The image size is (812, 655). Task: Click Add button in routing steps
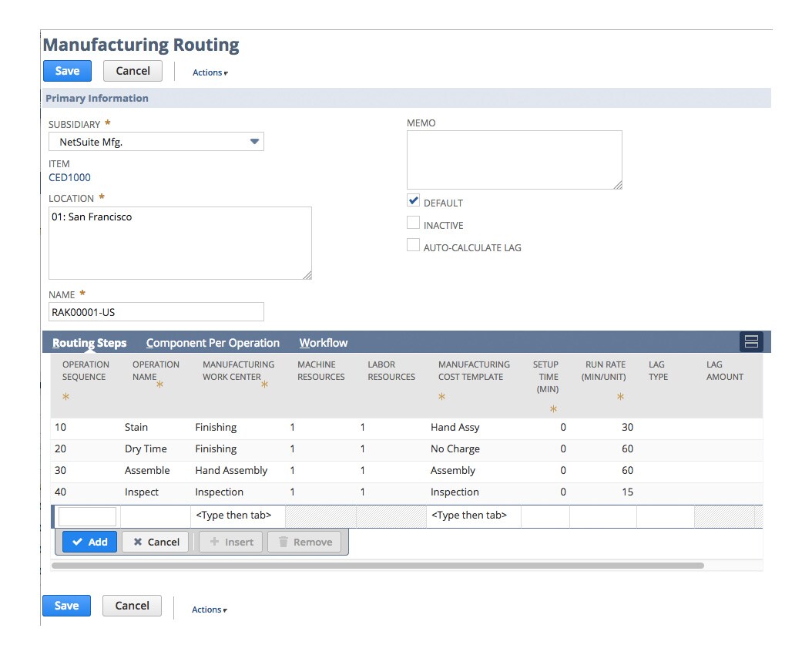[x=89, y=542]
